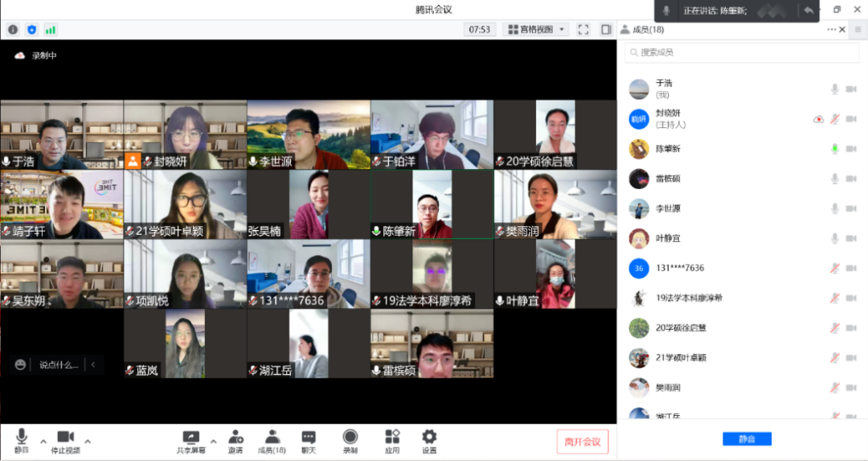Click the 共享屏幕 (Share Screen) icon

point(191,440)
